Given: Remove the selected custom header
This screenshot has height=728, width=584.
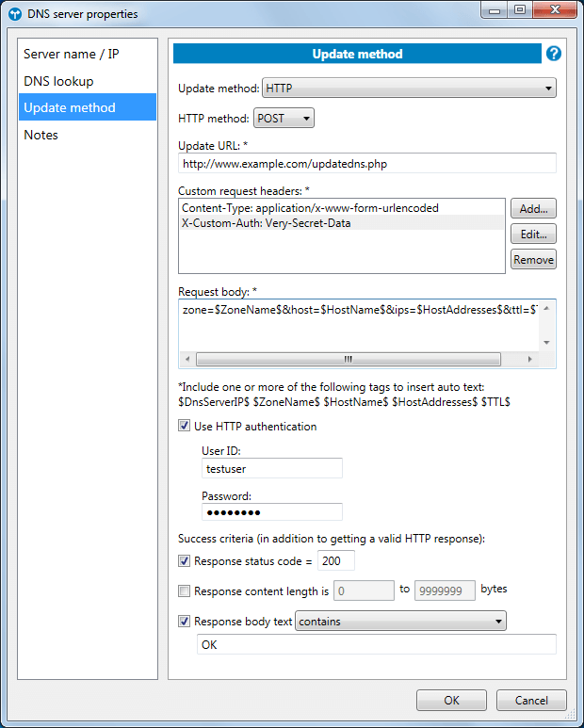Looking at the screenshot, I should (533, 259).
